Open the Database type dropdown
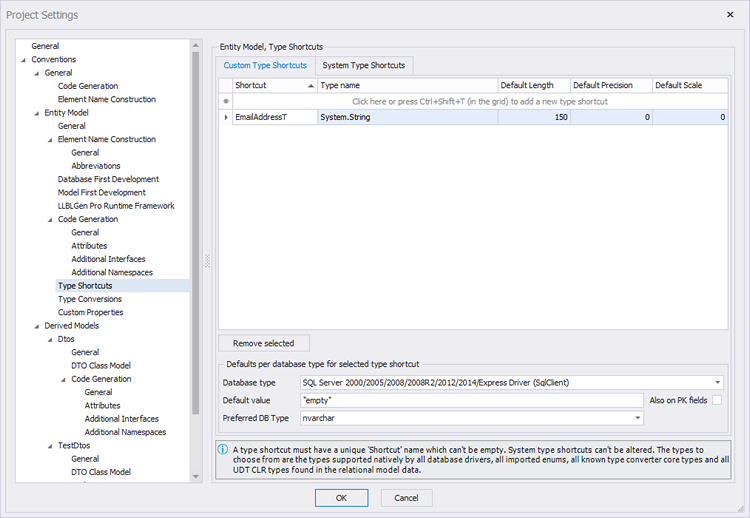 (x=717, y=383)
